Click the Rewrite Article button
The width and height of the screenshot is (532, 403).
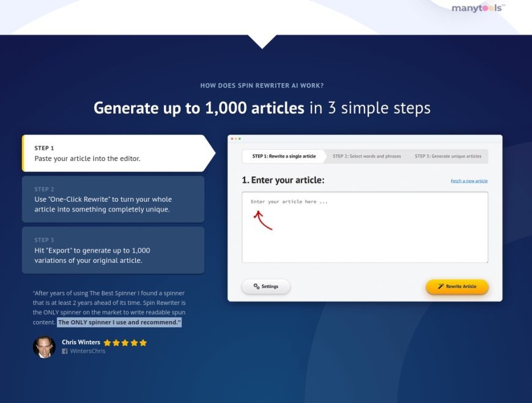coord(457,286)
